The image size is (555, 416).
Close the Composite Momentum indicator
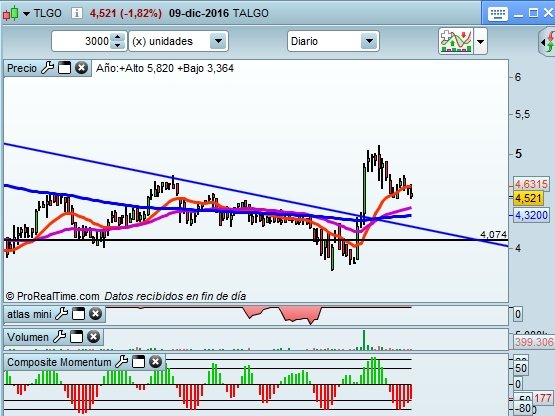click(155, 361)
